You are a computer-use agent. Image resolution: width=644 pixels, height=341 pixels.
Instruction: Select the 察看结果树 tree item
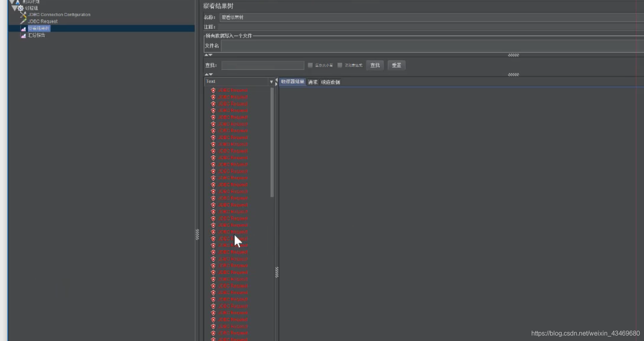[x=39, y=28]
